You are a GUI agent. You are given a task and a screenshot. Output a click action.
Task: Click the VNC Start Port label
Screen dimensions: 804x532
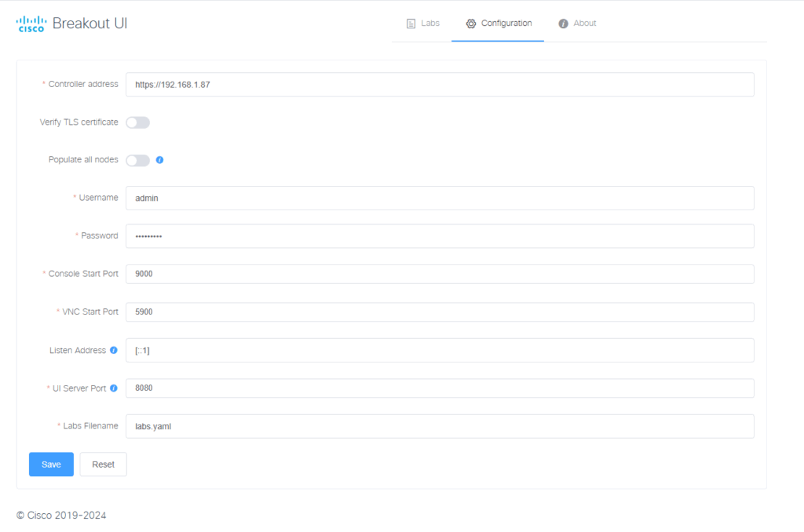[x=90, y=312]
